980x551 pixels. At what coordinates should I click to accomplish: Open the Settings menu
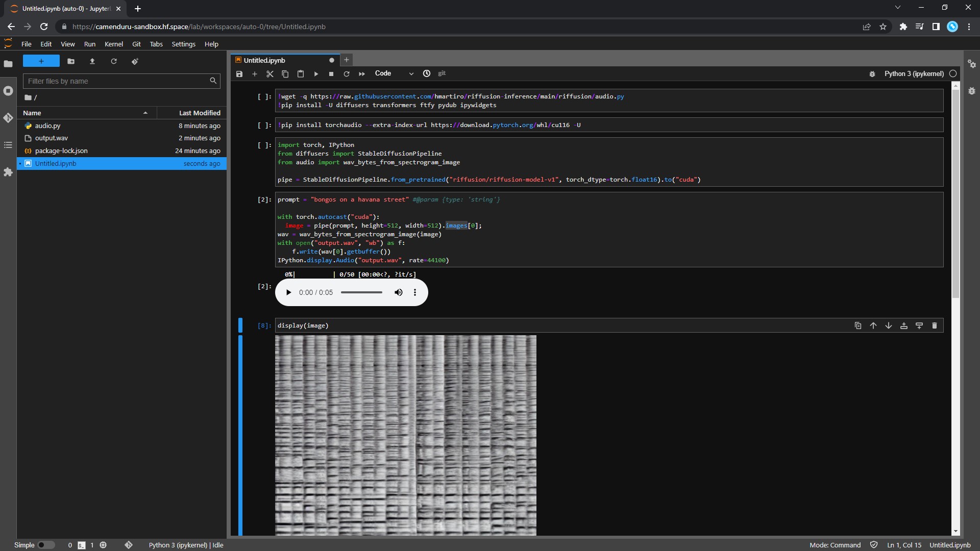tap(183, 44)
